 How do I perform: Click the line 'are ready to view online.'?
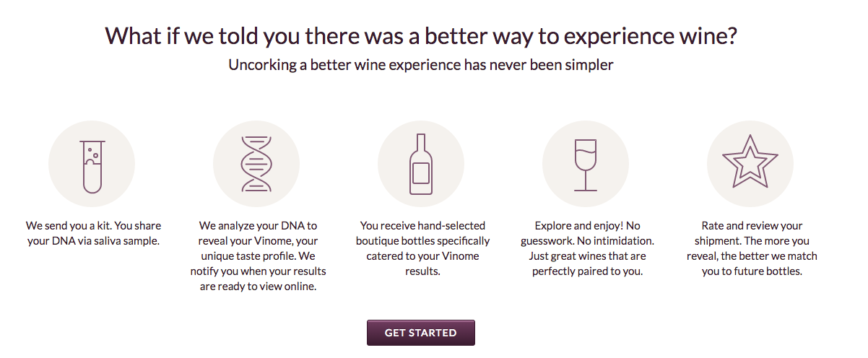coord(259,287)
